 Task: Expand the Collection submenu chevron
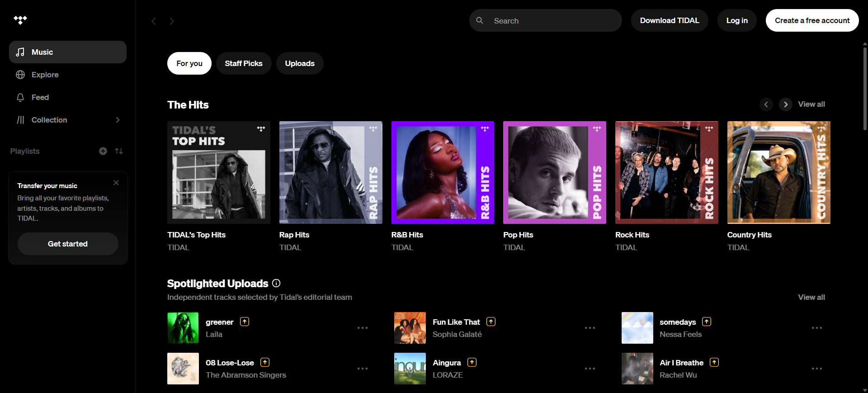[118, 120]
